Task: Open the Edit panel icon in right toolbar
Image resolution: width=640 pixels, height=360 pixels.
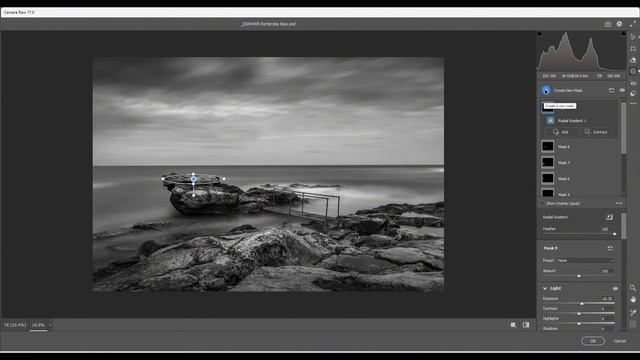Action: [633, 37]
